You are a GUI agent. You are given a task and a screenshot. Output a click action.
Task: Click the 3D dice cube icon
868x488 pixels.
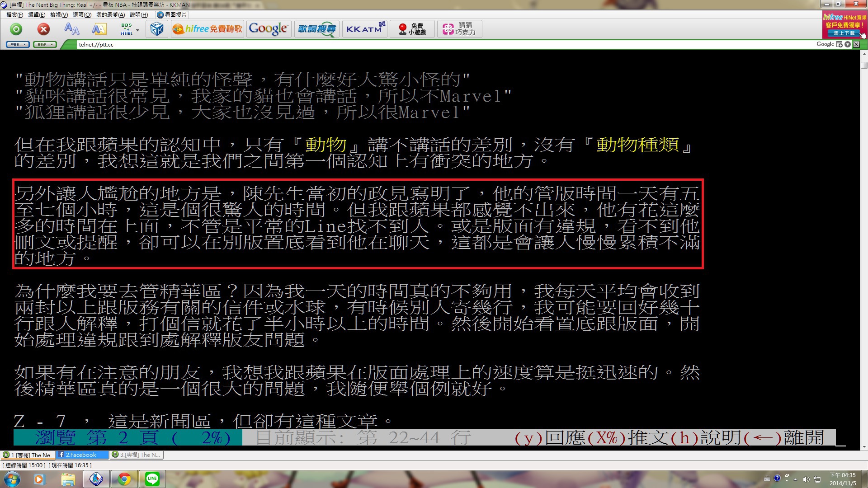[156, 29]
